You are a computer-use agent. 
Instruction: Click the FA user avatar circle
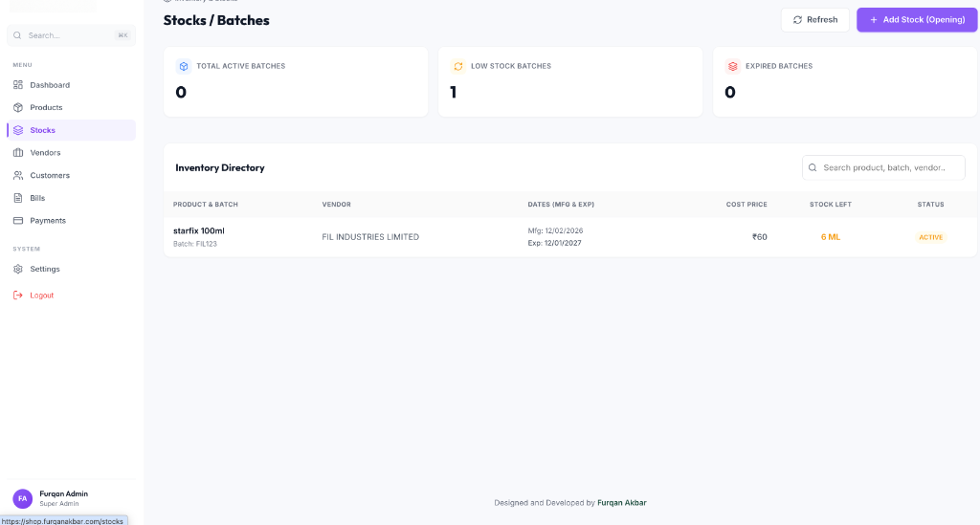23,499
